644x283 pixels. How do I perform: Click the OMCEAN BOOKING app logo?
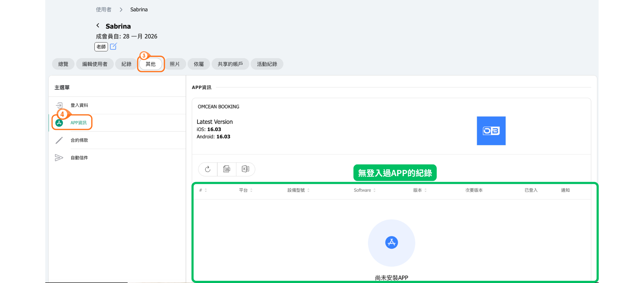[x=491, y=131]
